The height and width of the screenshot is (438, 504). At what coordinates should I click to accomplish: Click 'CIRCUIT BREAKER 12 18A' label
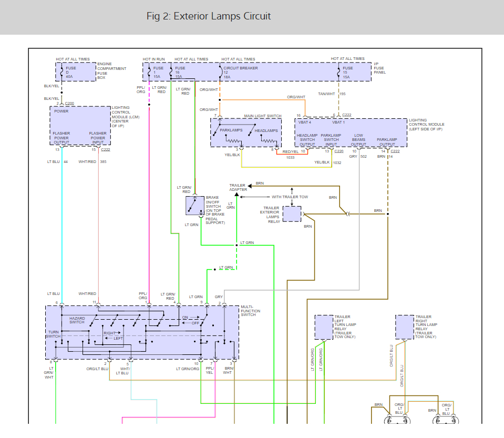[240, 73]
